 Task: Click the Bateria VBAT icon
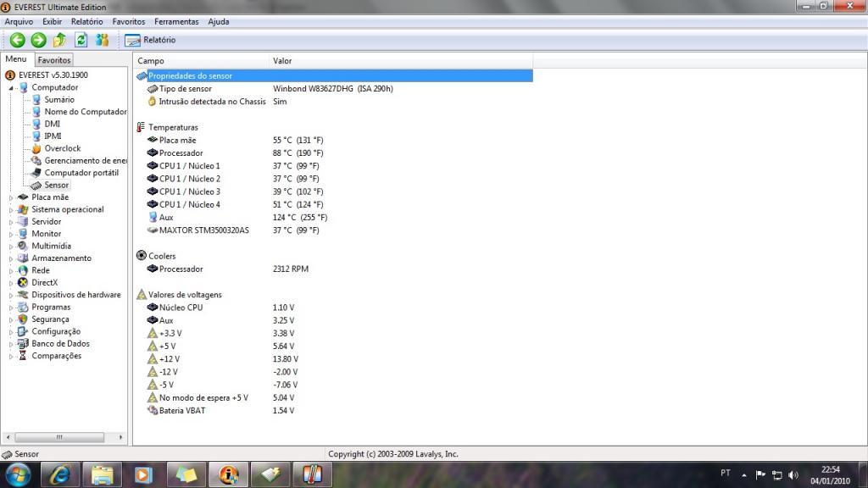[153, 411]
